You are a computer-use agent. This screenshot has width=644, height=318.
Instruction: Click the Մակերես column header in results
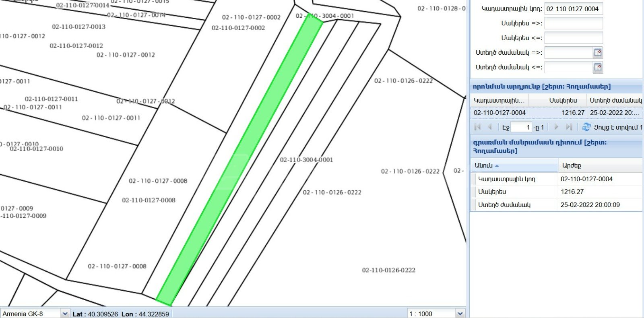tap(563, 100)
